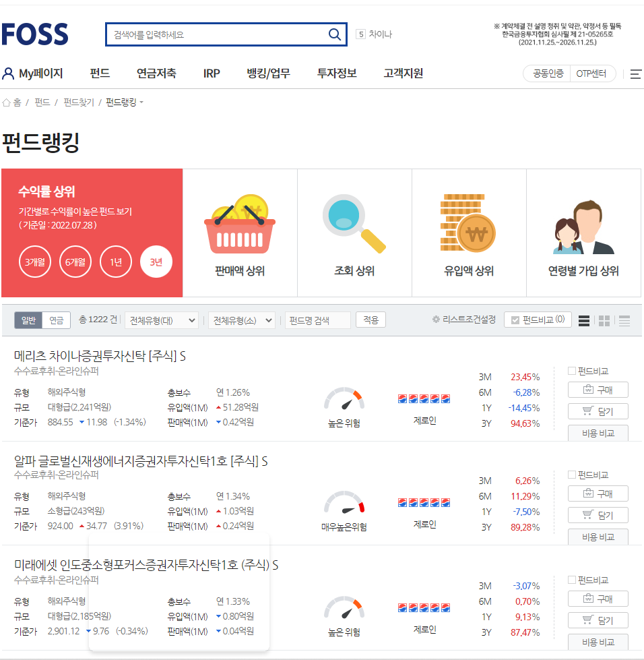Screen dimensions: 644x660
Task: Click 비용 비교 for 미래에셋 인도중소형 fund
Action: tap(598, 642)
